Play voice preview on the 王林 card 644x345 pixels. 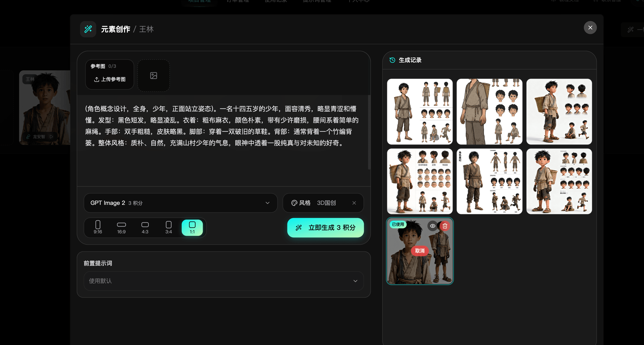[51, 136]
